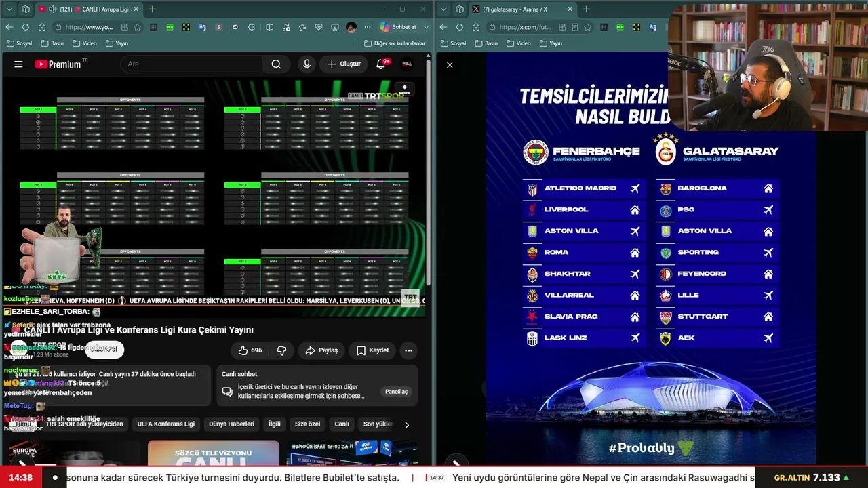The height and width of the screenshot is (488, 868).
Task: Like the video showing 696 likes
Action: pyautogui.click(x=250, y=350)
